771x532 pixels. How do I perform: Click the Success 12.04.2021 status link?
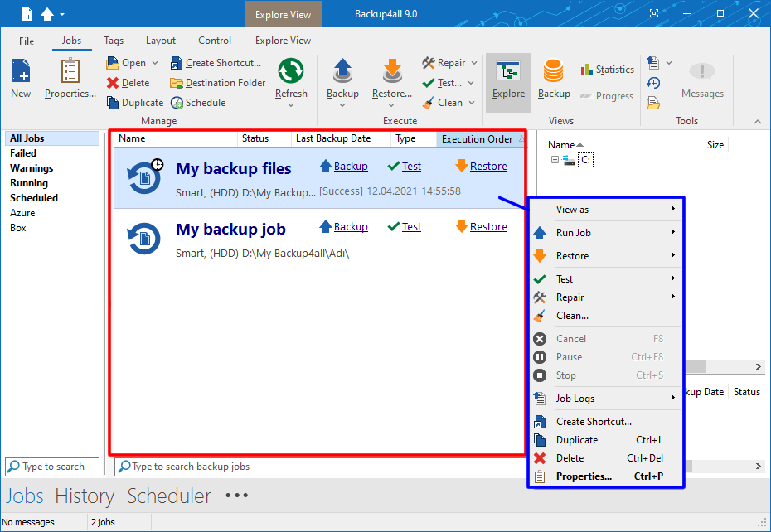390,191
